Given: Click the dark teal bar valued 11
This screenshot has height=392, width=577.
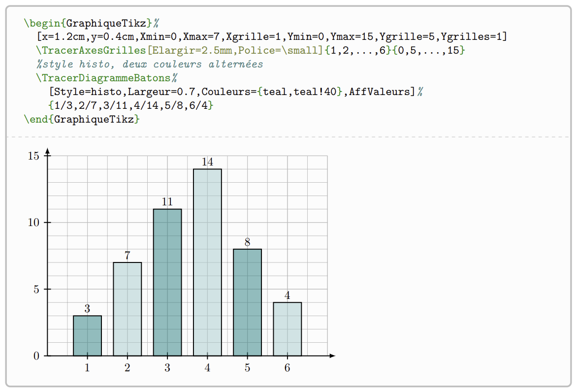Looking at the screenshot, I should [x=167, y=282].
